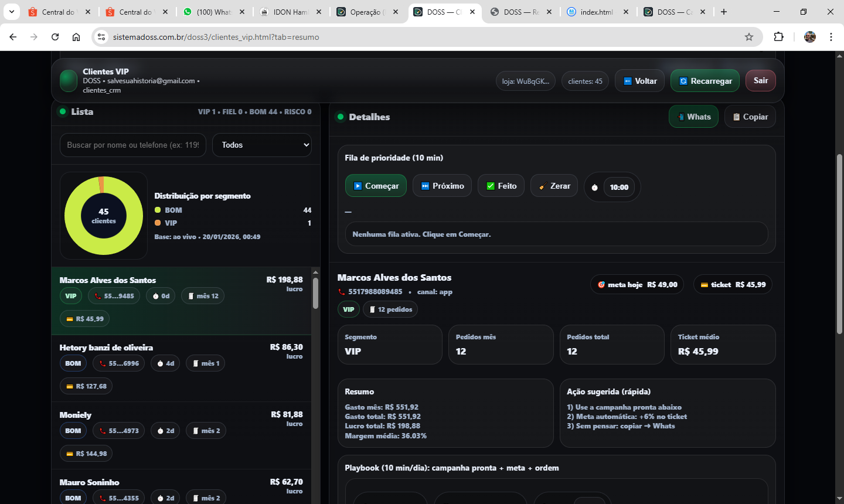Start the priority queue with Começar

376,186
